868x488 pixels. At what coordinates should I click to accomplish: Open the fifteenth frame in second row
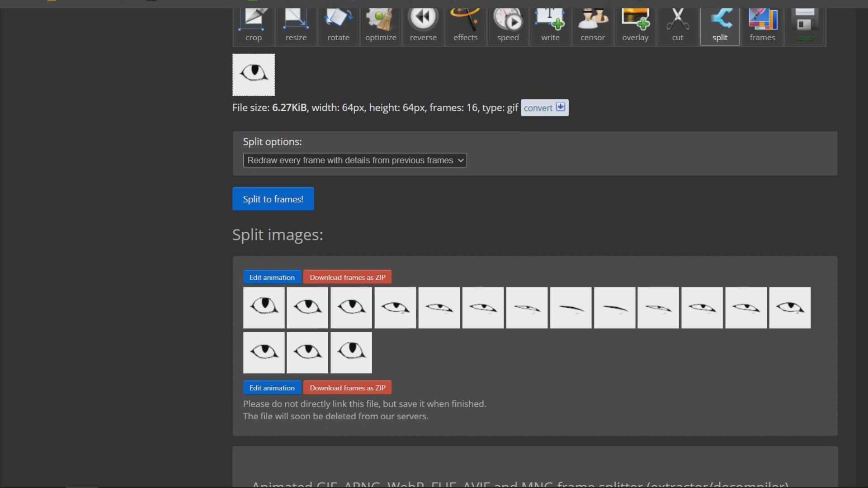coord(307,353)
